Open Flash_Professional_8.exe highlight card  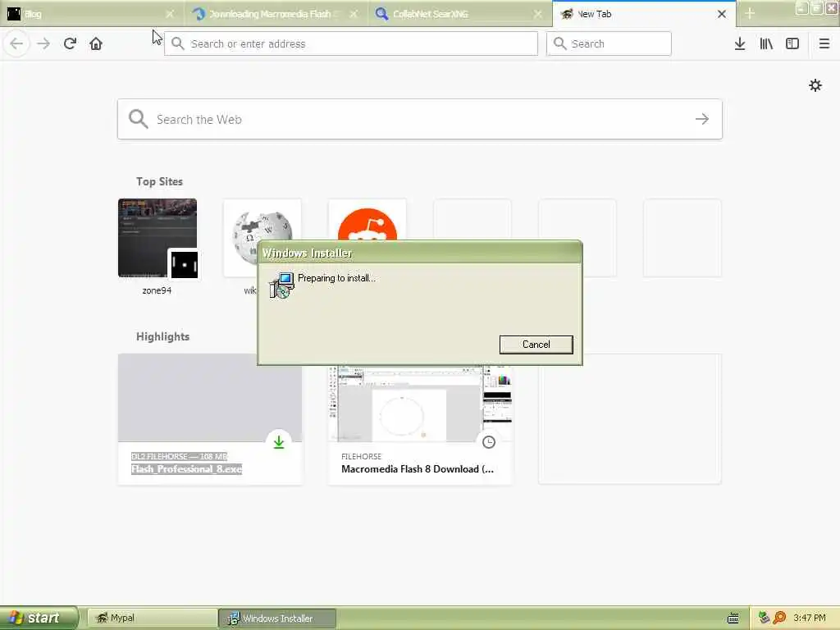pos(210,419)
